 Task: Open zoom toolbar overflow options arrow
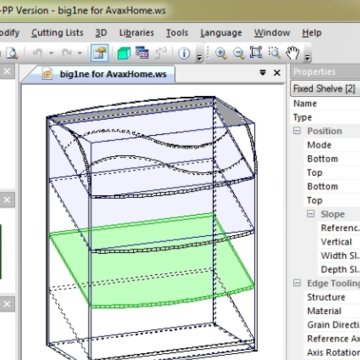[x=307, y=57]
